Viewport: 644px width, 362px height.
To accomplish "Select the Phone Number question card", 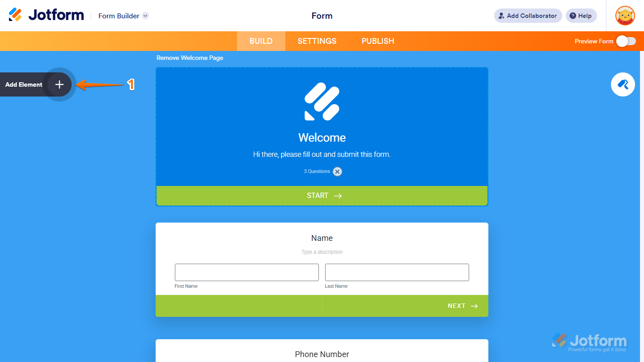I will [x=322, y=354].
